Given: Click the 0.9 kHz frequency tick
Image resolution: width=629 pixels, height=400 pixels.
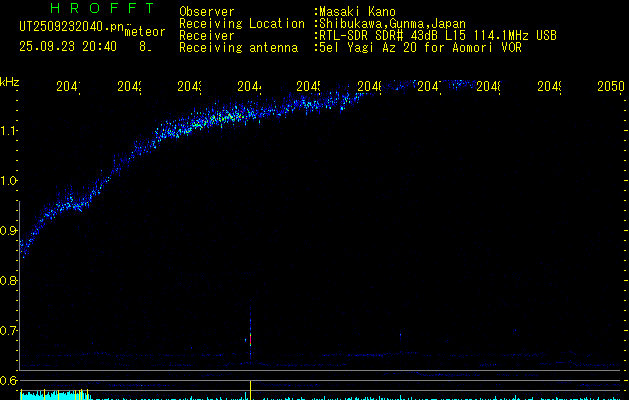Looking at the screenshot, I should coord(9,231).
